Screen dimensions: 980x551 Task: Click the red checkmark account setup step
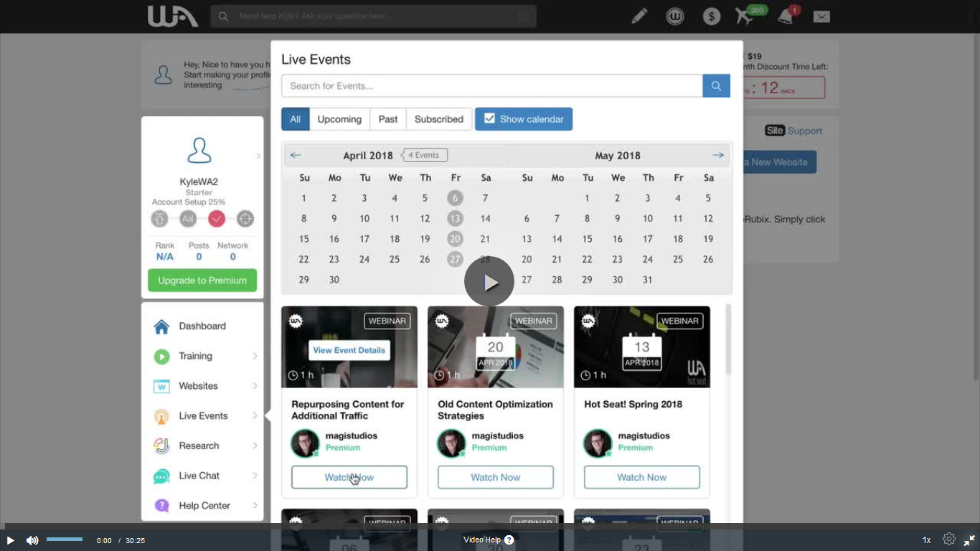[x=217, y=219]
